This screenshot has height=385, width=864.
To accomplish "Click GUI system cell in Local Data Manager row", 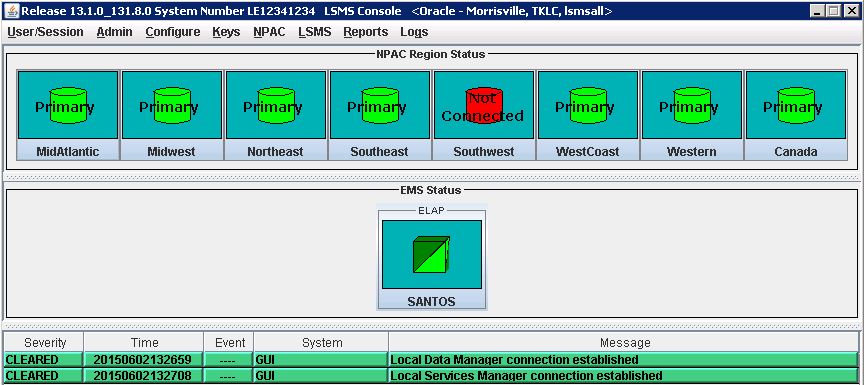I will point(322,360).
